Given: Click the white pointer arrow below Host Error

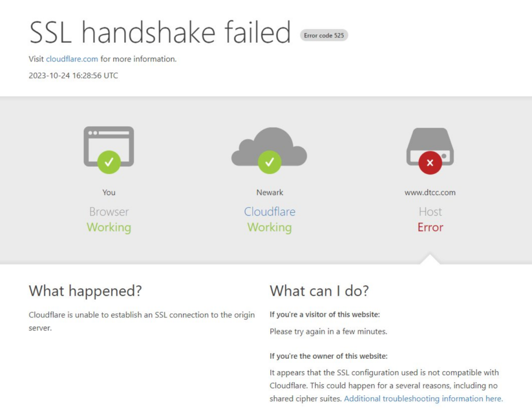Looking at the screenshot, I should click(430, 259).
